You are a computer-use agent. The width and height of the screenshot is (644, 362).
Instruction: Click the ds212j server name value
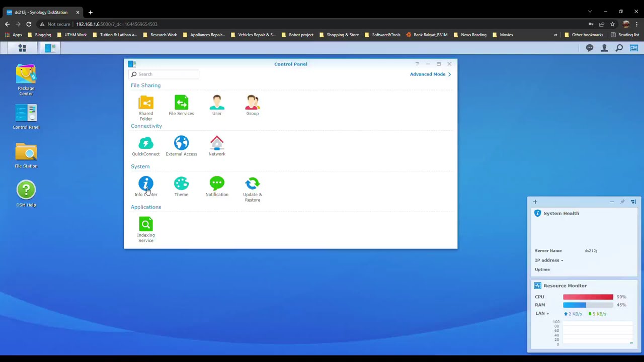pos(591,250)
